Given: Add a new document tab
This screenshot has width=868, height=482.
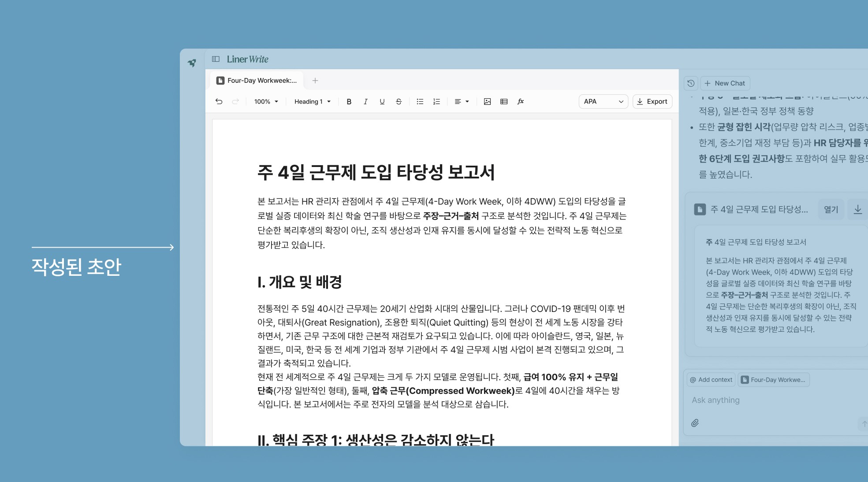Looking at the screenshot, I should click(x=315, y=81).
